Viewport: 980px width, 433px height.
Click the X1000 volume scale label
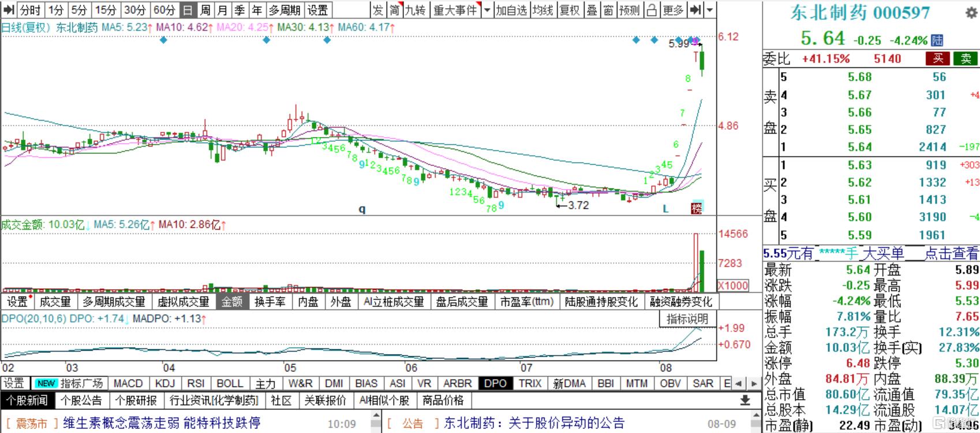733,285
